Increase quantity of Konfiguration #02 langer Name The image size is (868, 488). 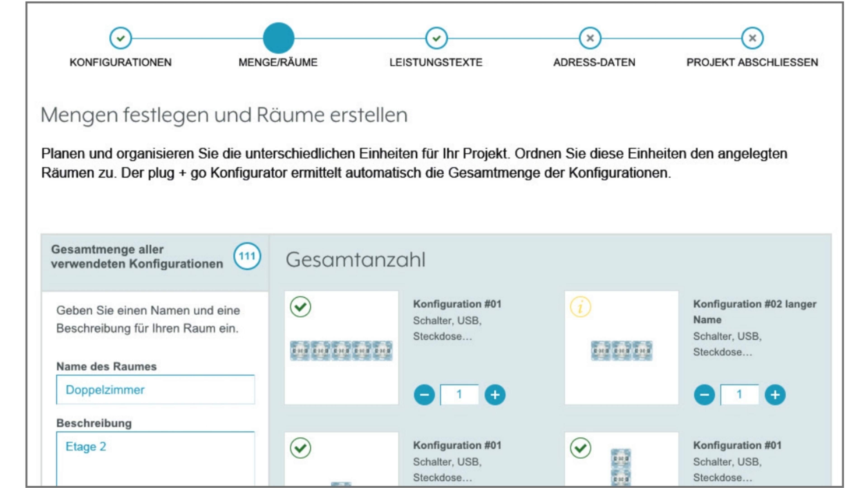[x=775, y=395]
